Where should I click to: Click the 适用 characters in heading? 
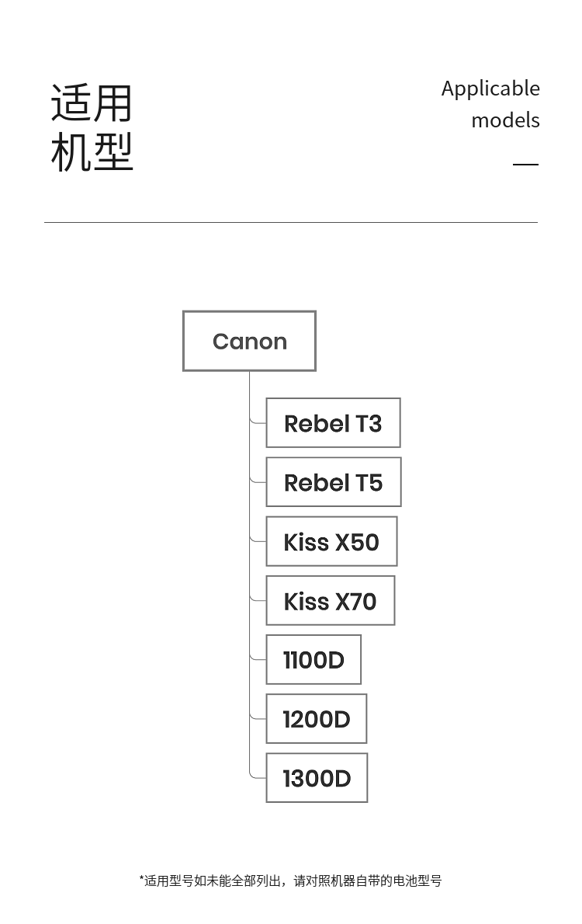(x=92, y=103)
